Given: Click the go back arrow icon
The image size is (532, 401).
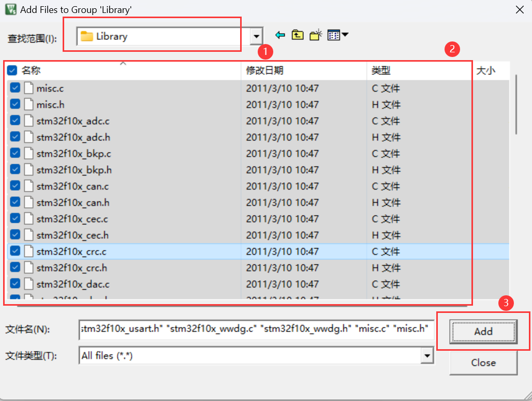Looking at the screenshot, I should [280, 35].
